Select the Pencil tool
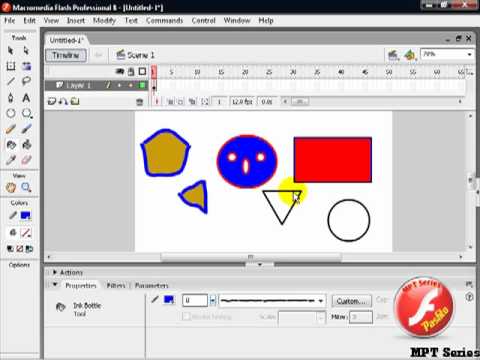The height and width of the screenshot is (360, 480). pos(11,129)
